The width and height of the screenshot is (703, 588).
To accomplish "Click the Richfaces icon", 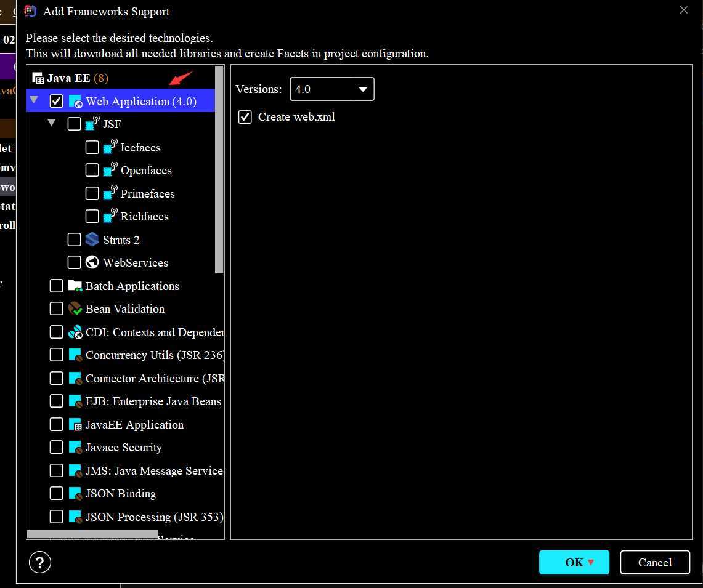I will (110, 215).
